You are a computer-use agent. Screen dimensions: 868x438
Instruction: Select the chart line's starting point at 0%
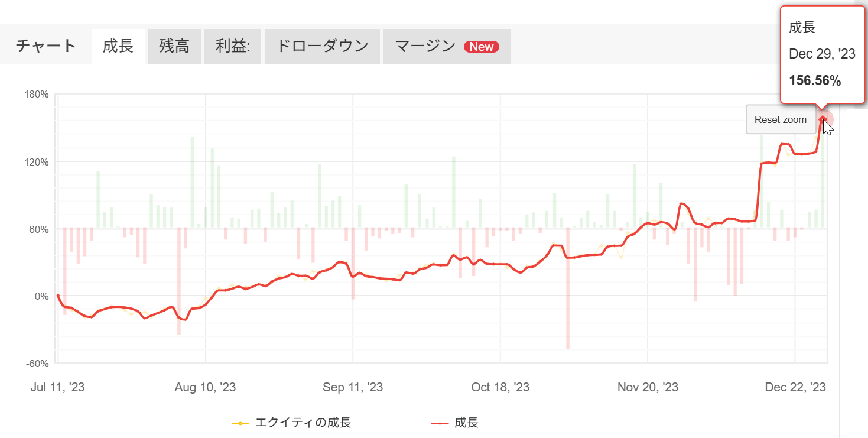pos(58,296)
